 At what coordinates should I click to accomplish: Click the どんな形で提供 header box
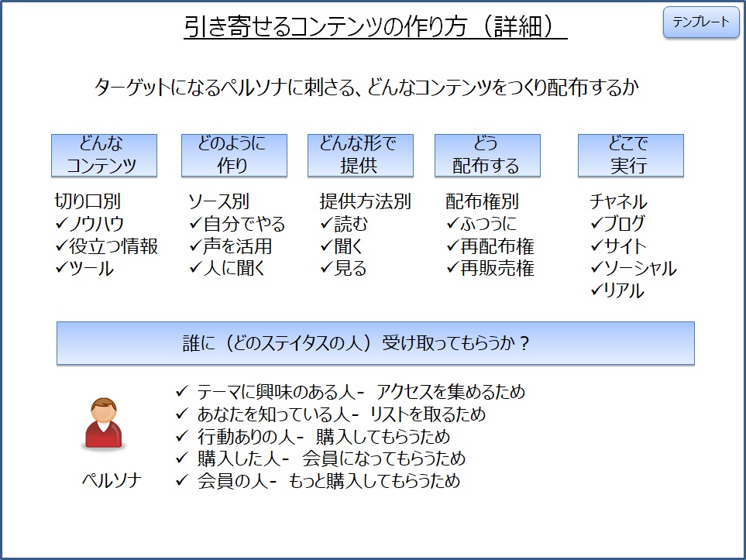360,155
